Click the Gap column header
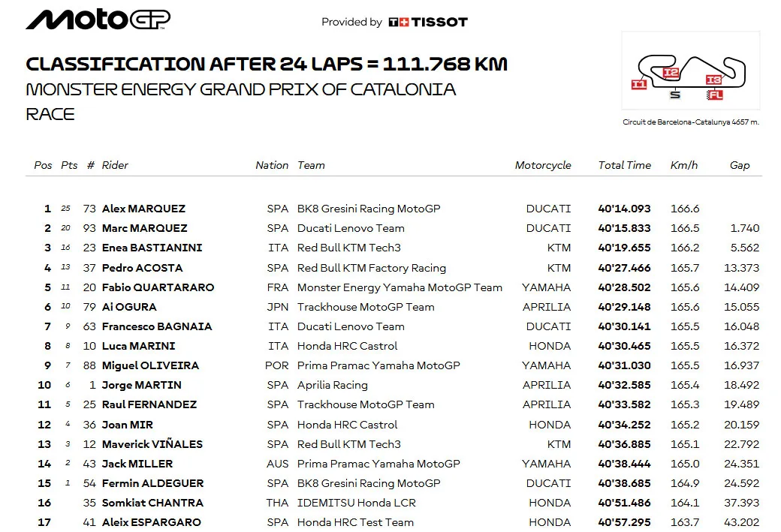Viewport: 781px width, 532px height. [x=739, y=165]
